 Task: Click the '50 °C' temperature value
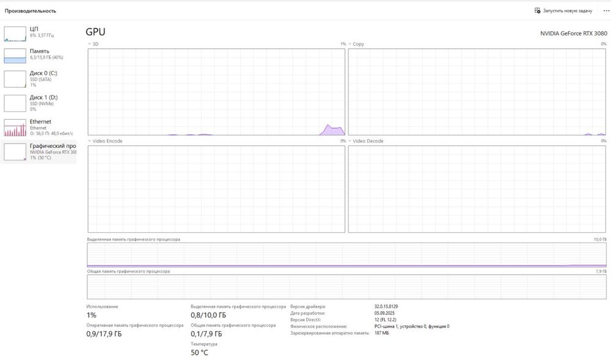pyautogui.click(x=199, y=352)
